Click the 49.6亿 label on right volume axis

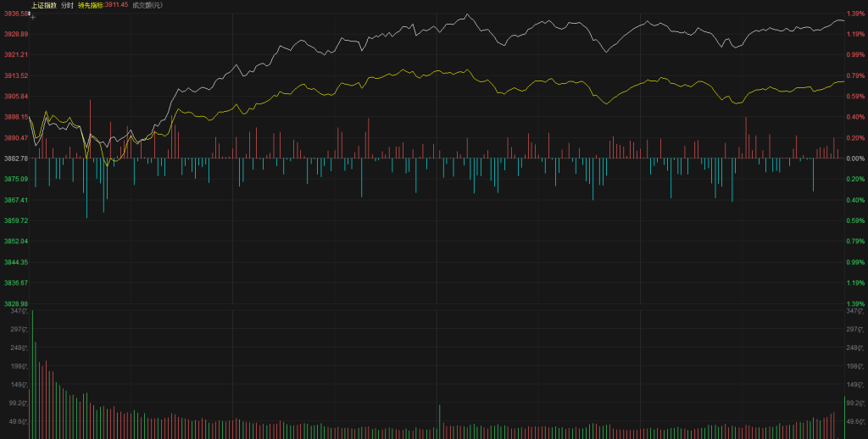click(x=854, y=420)
